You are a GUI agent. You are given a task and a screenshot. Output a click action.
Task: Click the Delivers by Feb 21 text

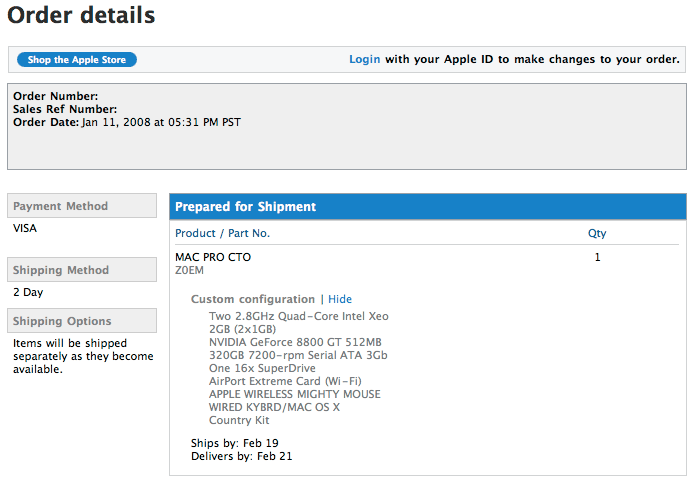241,457
